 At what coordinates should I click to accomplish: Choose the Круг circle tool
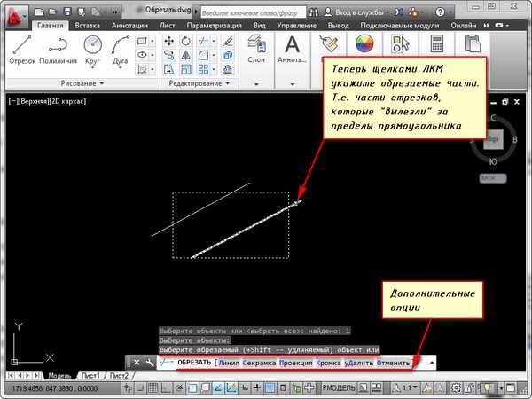pos(92,51)
